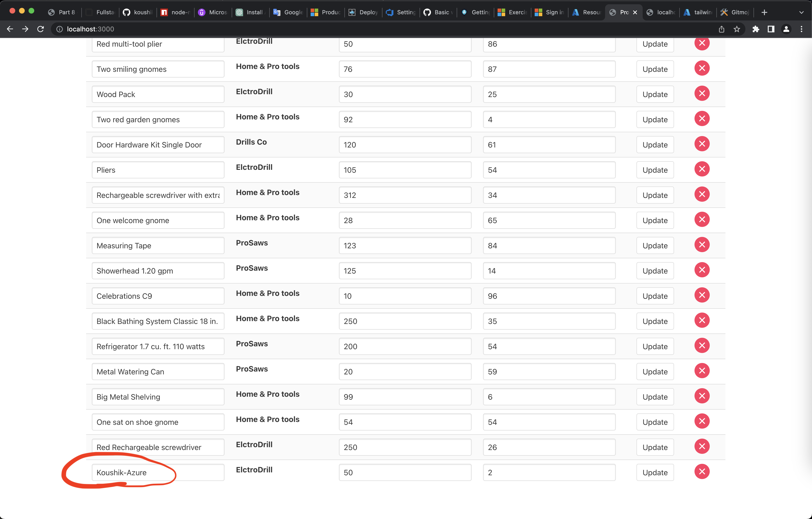Switch to the tailwind tab
The width and height of the screenshot is (812, 519).
pos(698,12)
